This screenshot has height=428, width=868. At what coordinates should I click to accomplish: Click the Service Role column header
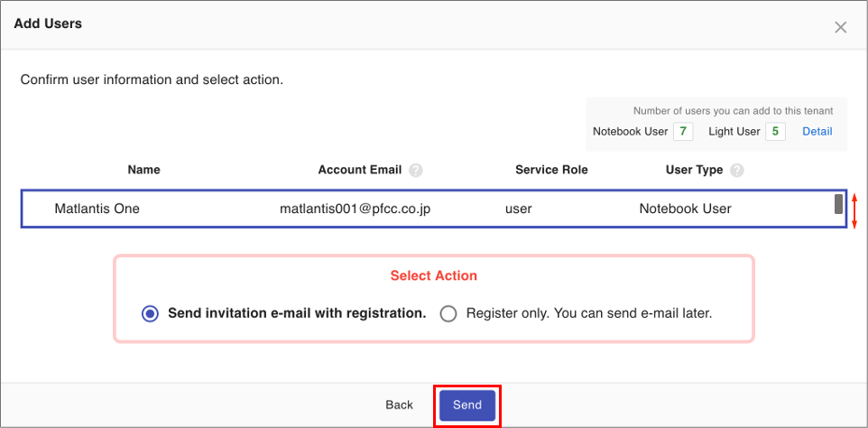[x=551, y=170]
